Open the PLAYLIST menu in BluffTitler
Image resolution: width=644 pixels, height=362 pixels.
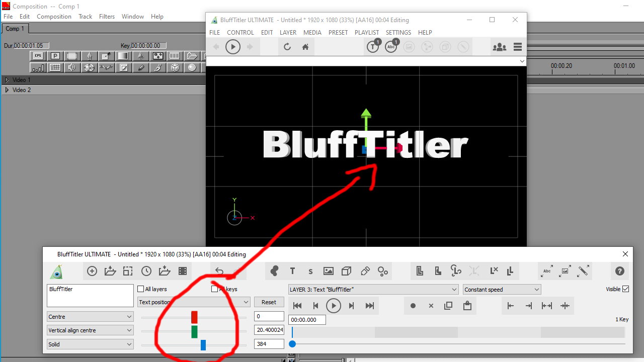(367, 32)
